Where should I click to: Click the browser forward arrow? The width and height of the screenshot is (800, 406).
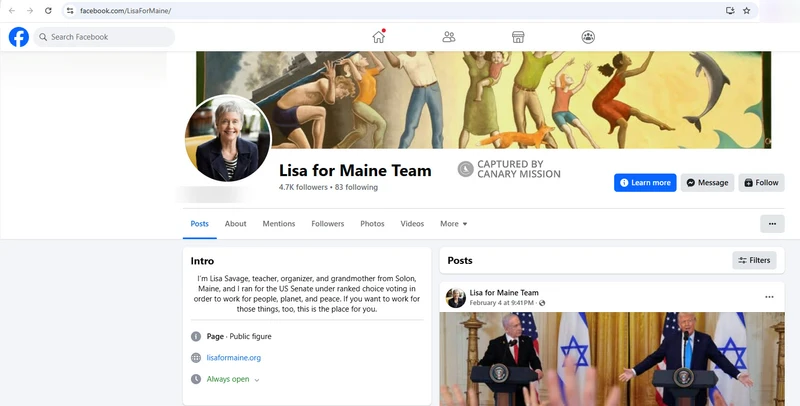pos(30,11)
